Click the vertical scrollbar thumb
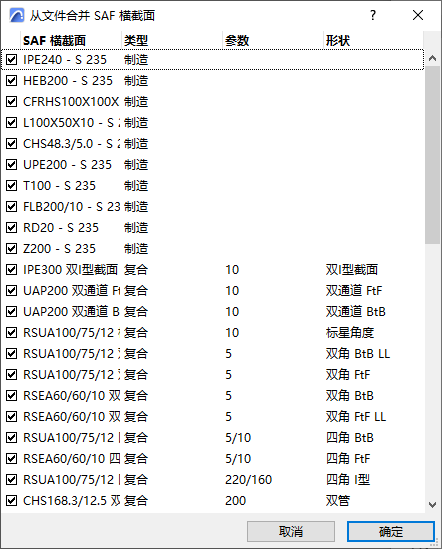Image resolution: width=442 pixels, height=549 pixels. [x=433, y=154]
